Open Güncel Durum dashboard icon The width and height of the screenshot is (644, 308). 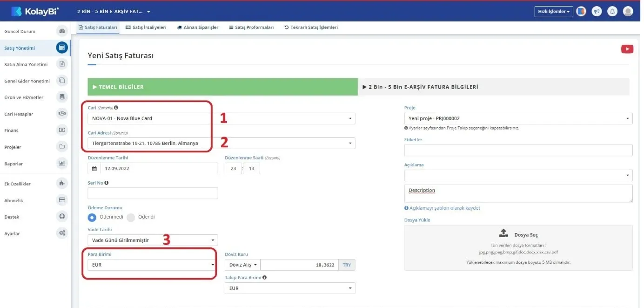point(62,31)
